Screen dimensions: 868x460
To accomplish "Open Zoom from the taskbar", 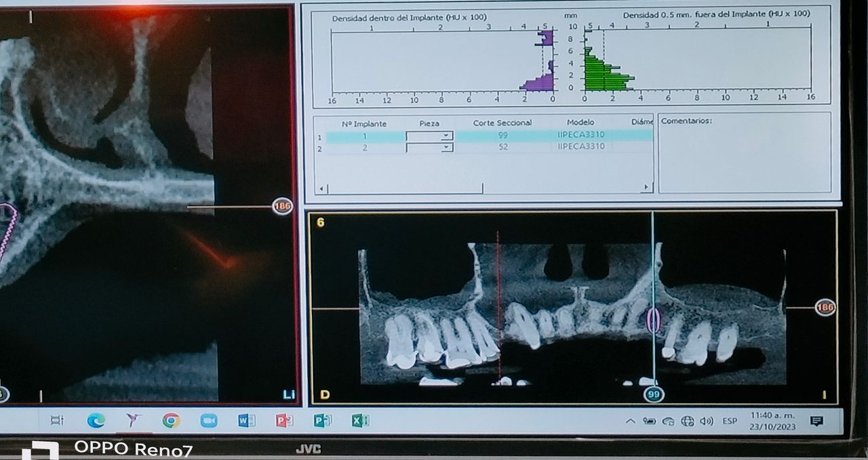I will coord(209,421).
